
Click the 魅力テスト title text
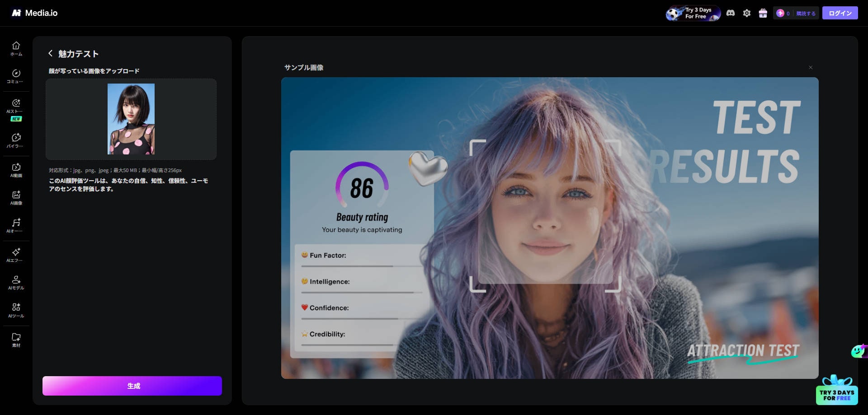78,54
